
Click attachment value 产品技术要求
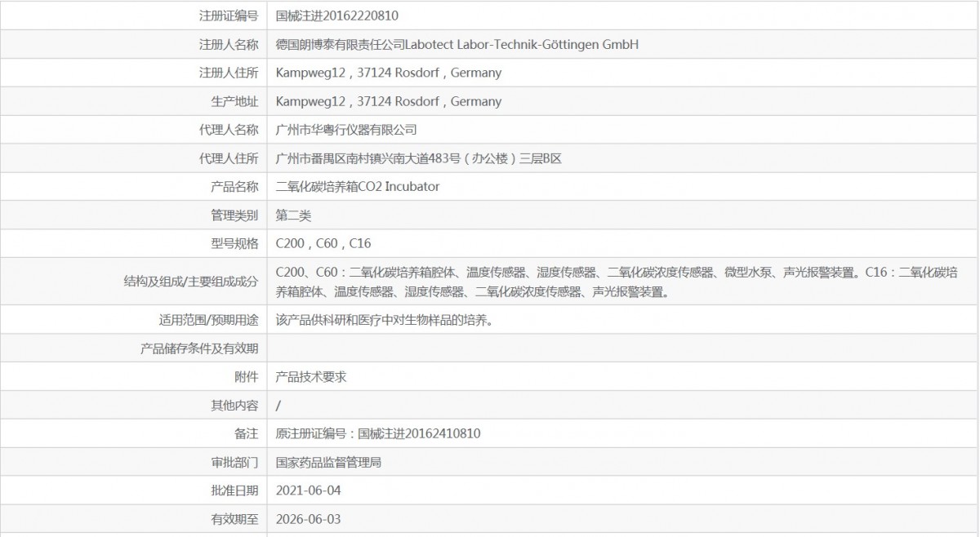tap(311, 377)
